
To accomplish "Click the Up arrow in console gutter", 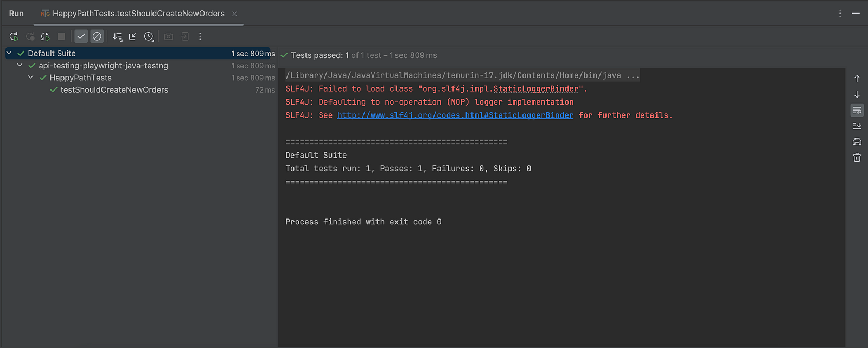I will click(857, 79).
